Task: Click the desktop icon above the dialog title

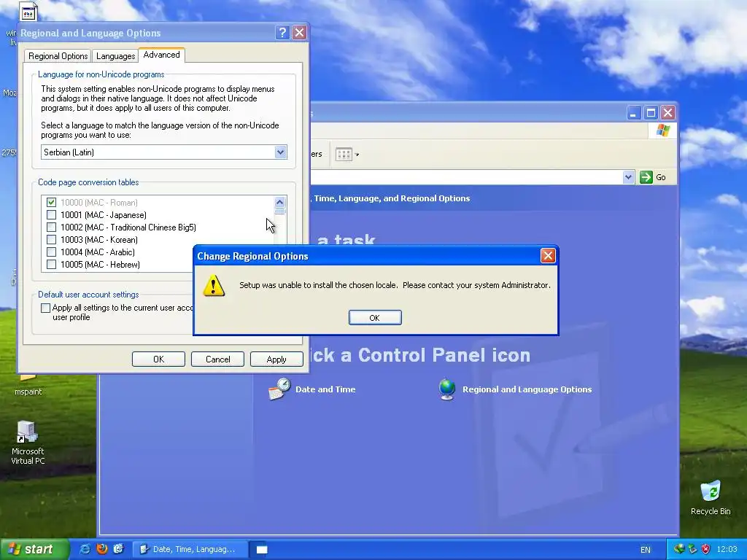Action: pos(28,12)
